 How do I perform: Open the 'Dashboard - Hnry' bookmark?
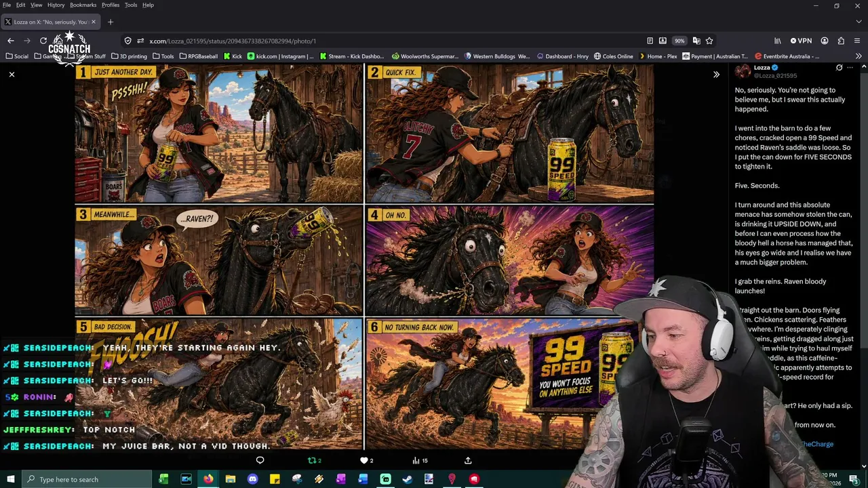click(x=562, y=56)
